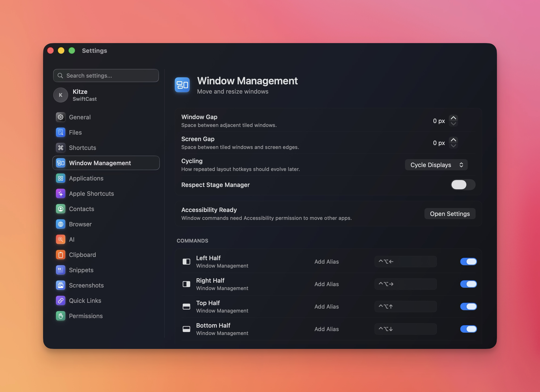The image size is (540, 392).
Task: Add Alias for Left Half
Action: (x=327, y=262)
